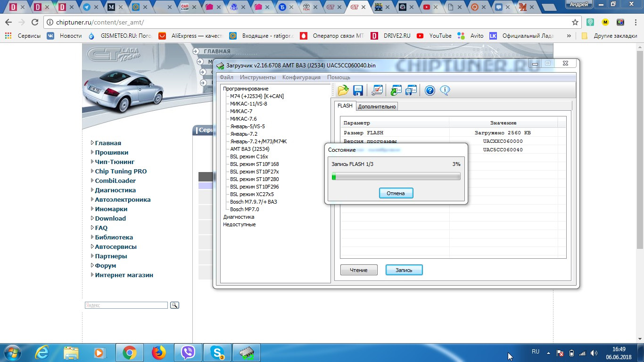Click the chiptuner.ru address bar
This screenshot has height=362, width=644.
pyautogui.click(x=306, y=22)
